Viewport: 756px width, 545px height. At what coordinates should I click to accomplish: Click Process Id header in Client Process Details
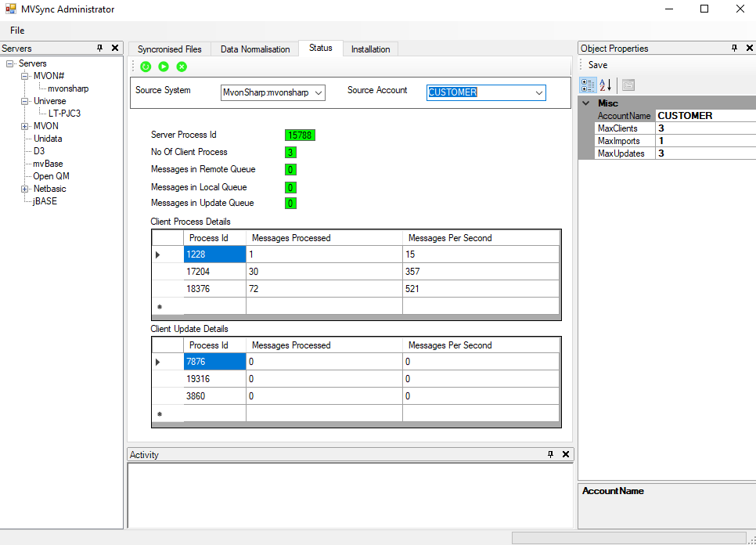pyautogui.click(x=214, y=238)
